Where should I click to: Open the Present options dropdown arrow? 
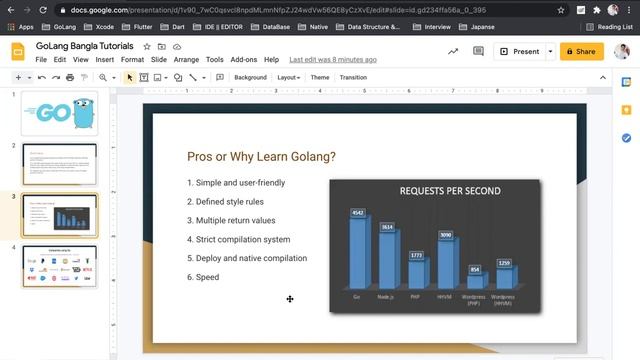coord(550,51)
